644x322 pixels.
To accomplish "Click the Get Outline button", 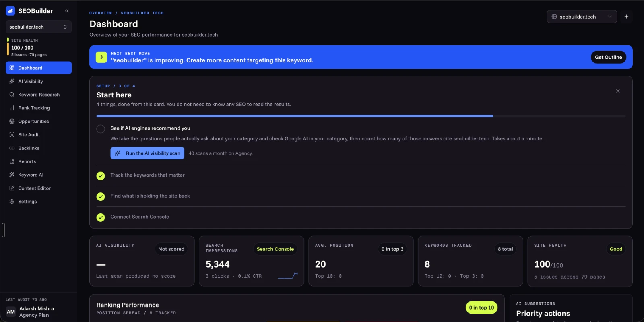I will [x=608, y=57].
